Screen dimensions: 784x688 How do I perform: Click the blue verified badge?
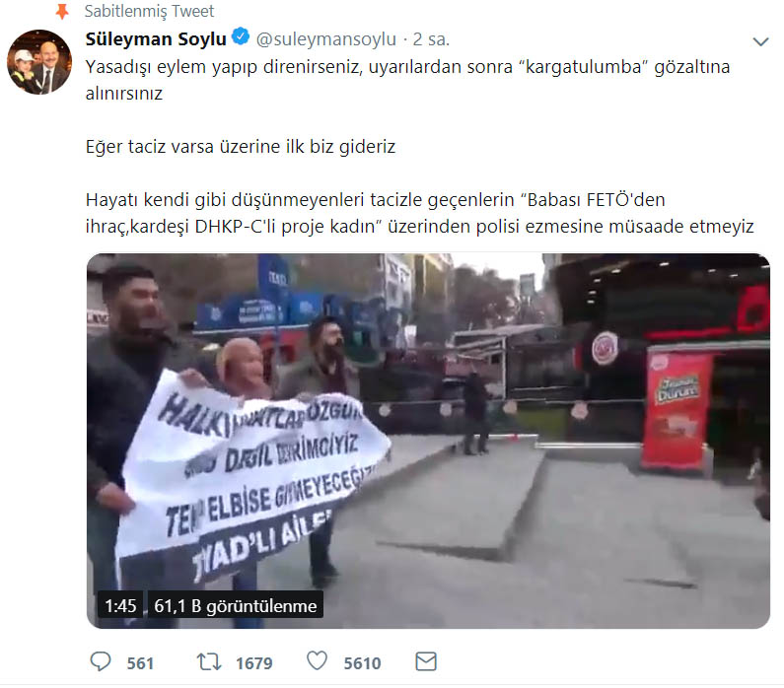pyautogui.click(x=241, y=37)
